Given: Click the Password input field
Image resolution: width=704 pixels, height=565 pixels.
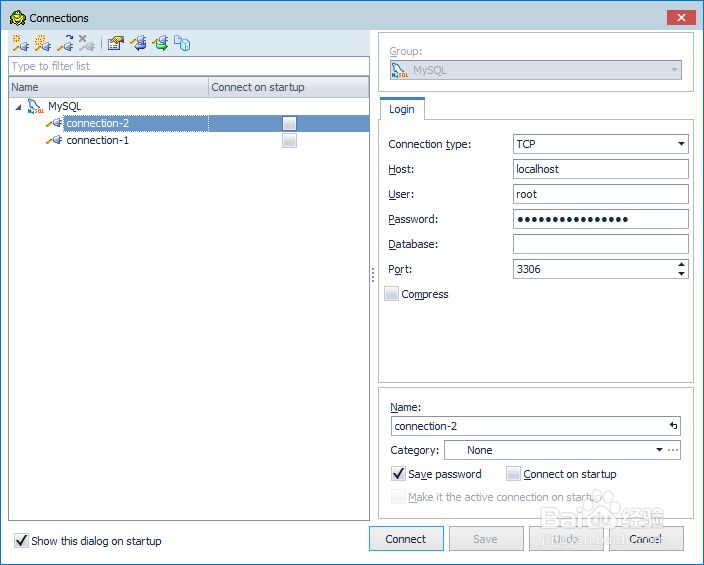Looking at the screenshot, I should (601, 219).
